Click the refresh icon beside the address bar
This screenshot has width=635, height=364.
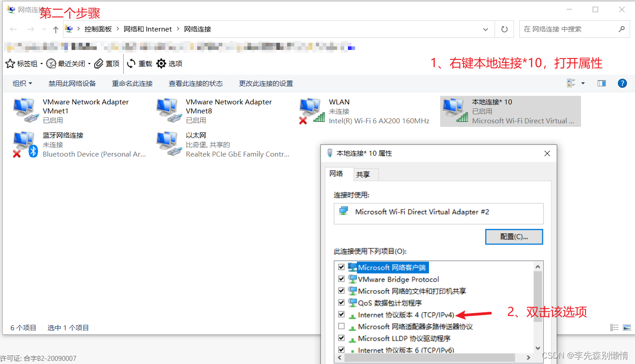tap(504, 29)
